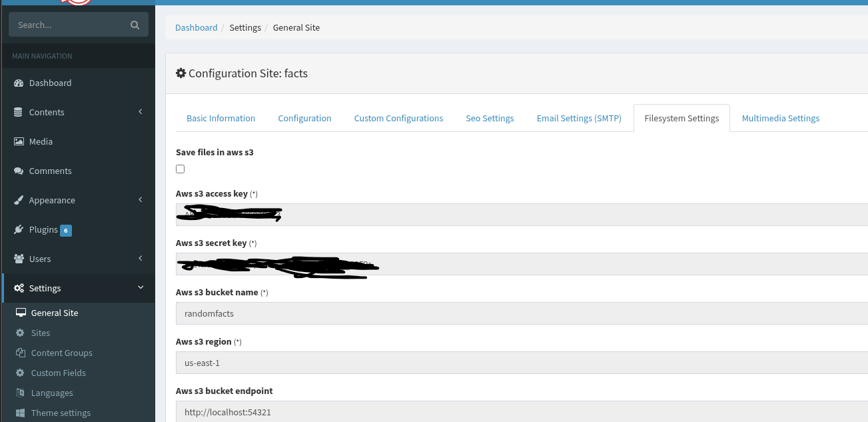Click the Media image icon

(x=19, y=142)
